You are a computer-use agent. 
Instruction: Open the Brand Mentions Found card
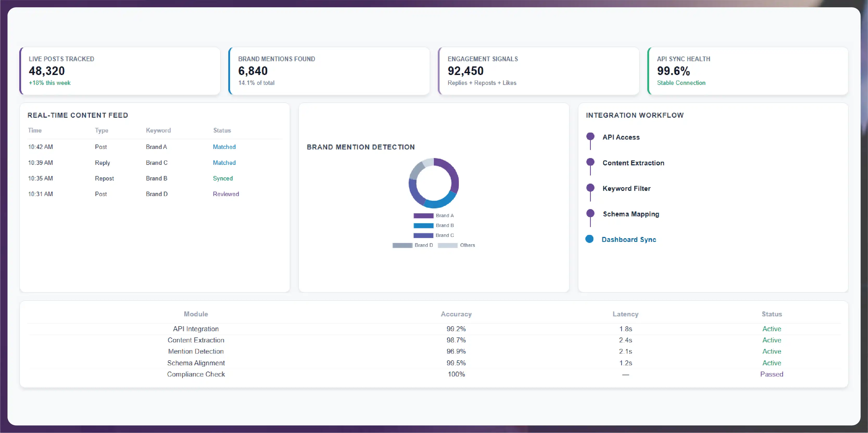tap(329, 71)
